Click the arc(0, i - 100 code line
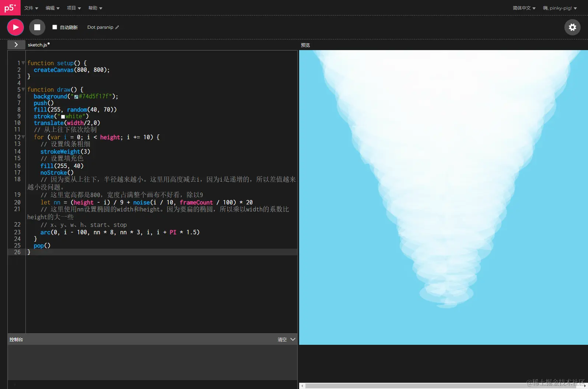 (x=120, y=232)
